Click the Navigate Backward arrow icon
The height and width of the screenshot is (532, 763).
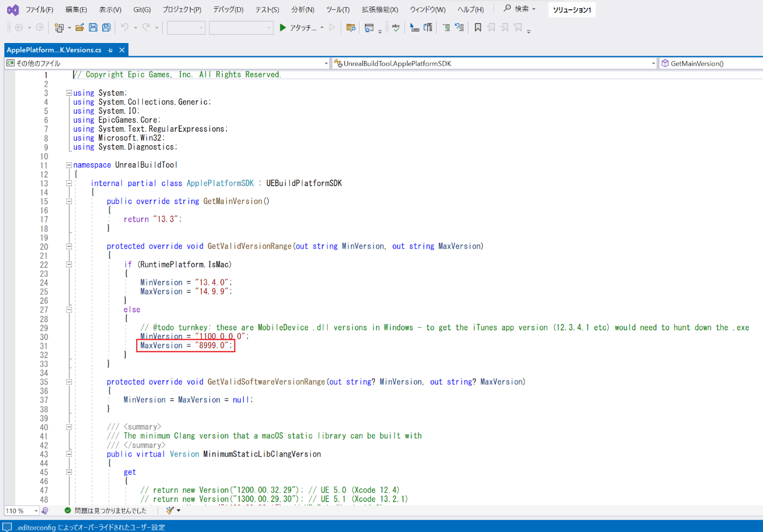[x=19, y=27]
